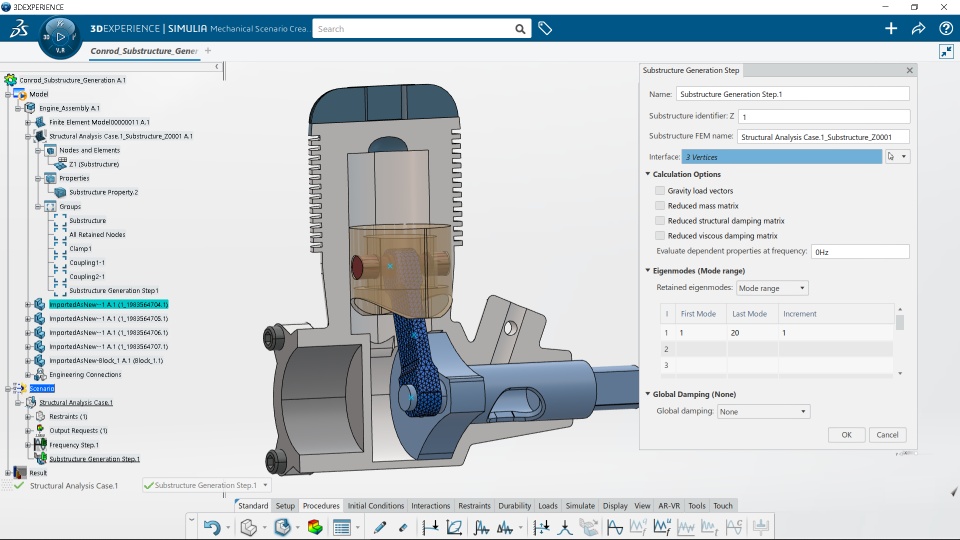960x540 pixels.
Task: Open the Substructure Generation Step.1 status dropdown
Action: pos(265,485)
